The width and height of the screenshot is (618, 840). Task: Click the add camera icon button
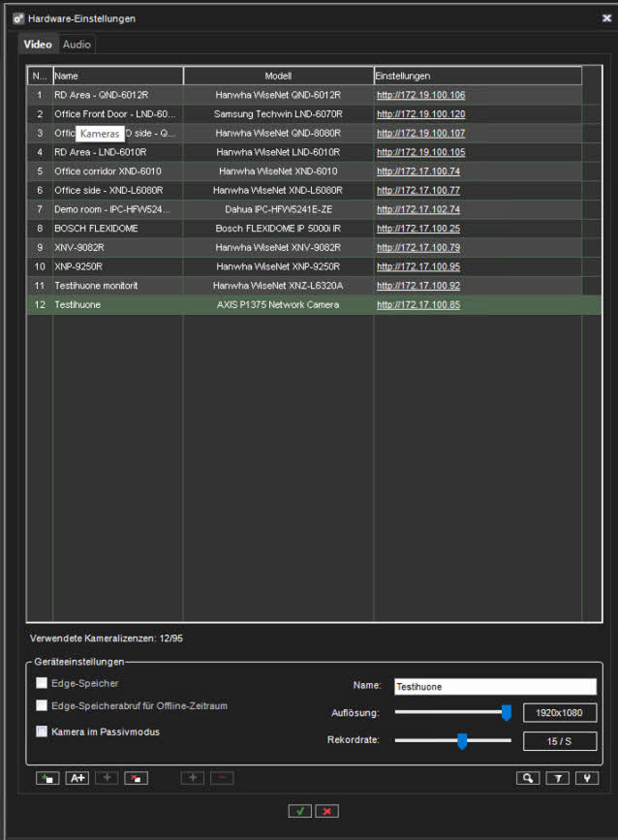pyautogui.click(x=46, y=778)
